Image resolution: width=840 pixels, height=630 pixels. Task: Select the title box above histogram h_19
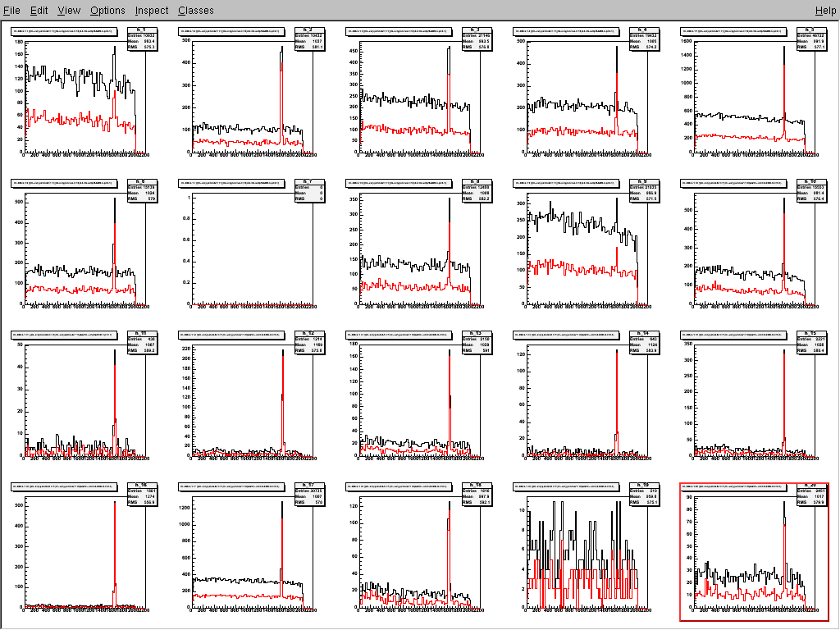(566, 486)
